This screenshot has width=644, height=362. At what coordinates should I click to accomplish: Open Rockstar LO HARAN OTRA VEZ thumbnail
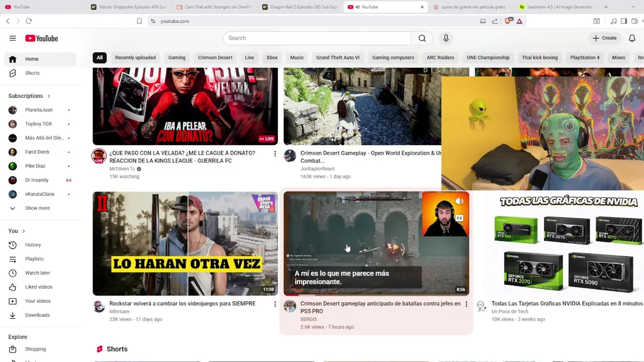185,243
